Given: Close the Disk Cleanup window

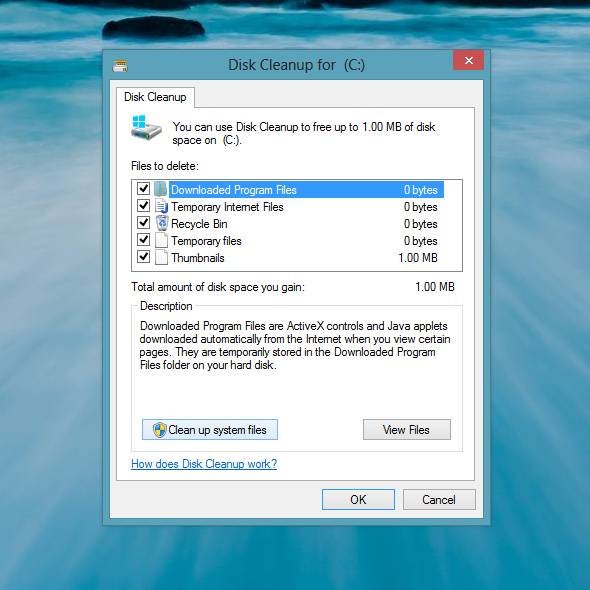Looking at the screenshot, I should (468, 60).
